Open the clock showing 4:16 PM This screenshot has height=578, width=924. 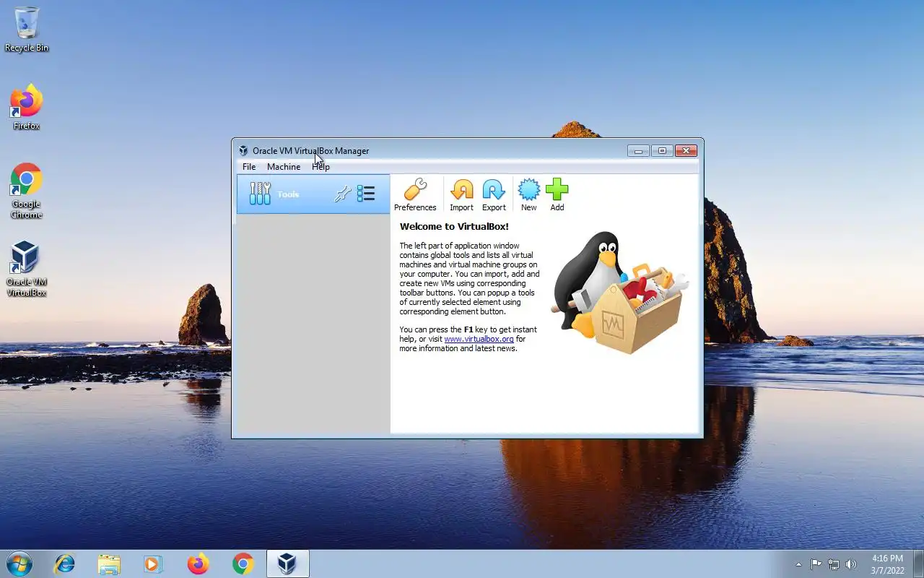point(887,564)
